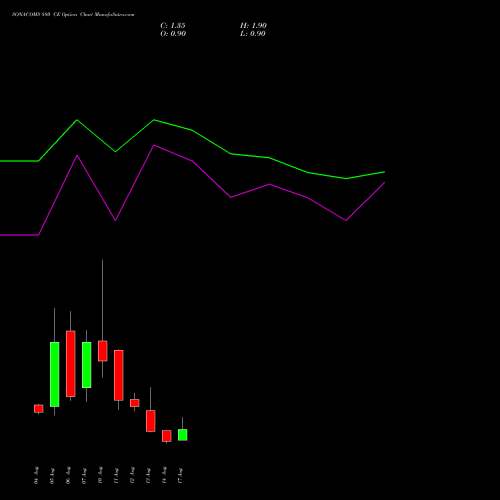This screenshot has width=500, height=500.
Task: Select the 04 Aug date label
Action: click(36, 475)
